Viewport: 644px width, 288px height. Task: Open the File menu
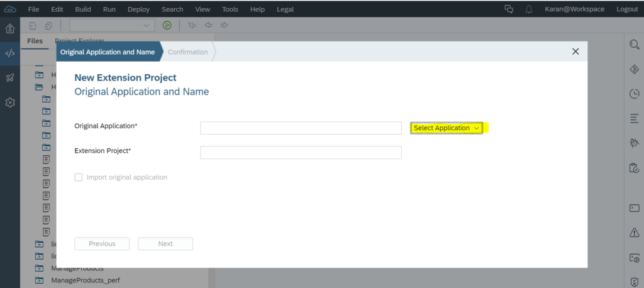[34, 9]
